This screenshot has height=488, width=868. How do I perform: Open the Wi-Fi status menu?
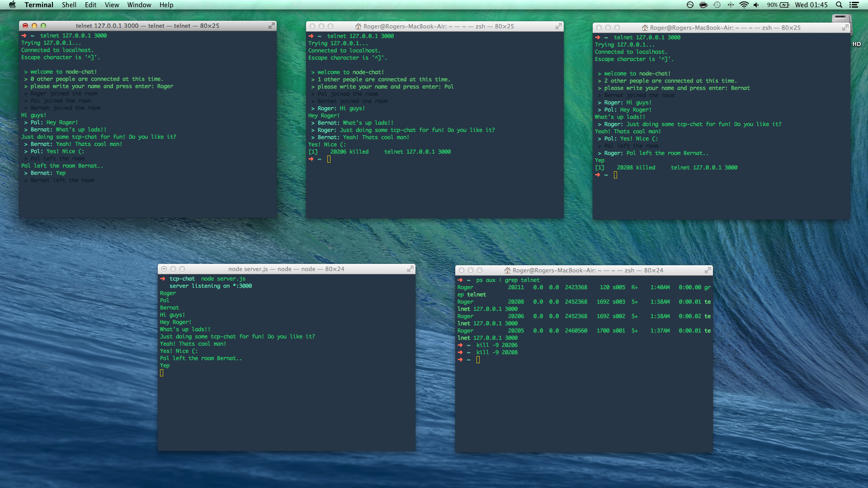pos(744,5)
